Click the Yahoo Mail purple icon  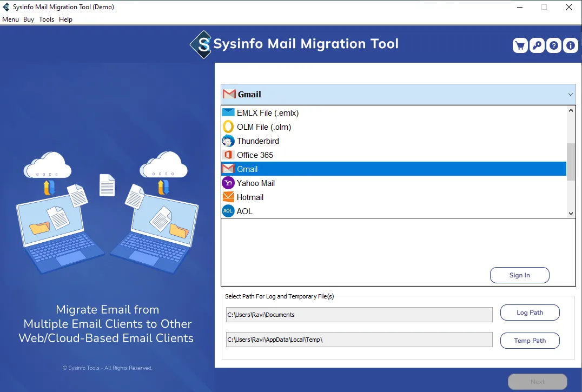pyautogui.click(x=228, y=183)
